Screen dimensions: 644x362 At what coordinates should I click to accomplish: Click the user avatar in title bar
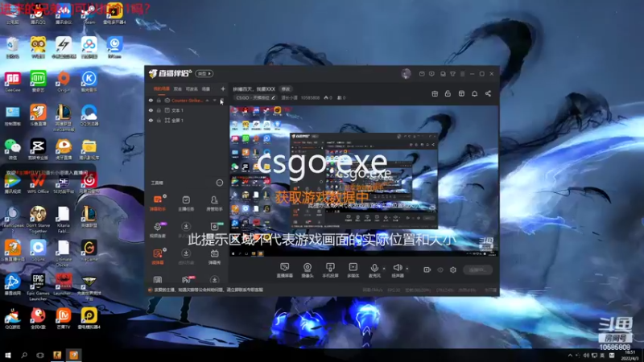click(406, 73)
